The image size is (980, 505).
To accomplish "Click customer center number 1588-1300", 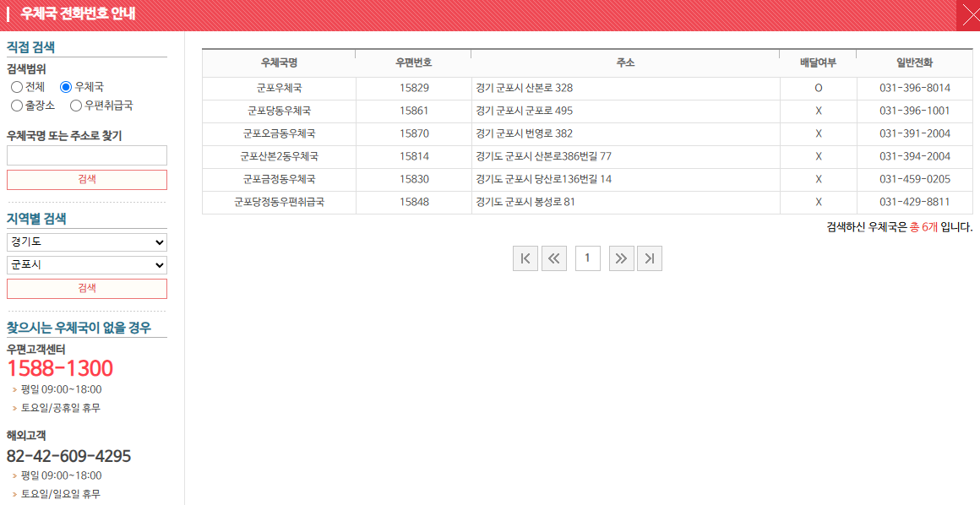I will click(x=60, y=368).
